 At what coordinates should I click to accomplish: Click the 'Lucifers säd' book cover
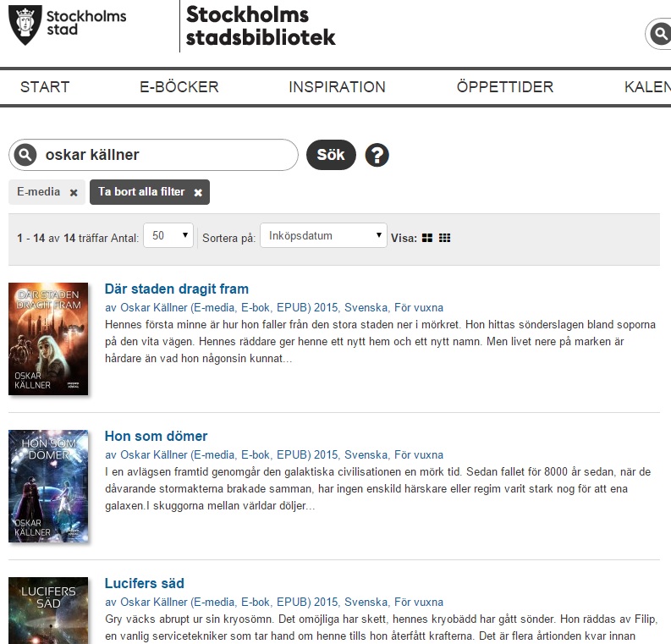[48, 611]
